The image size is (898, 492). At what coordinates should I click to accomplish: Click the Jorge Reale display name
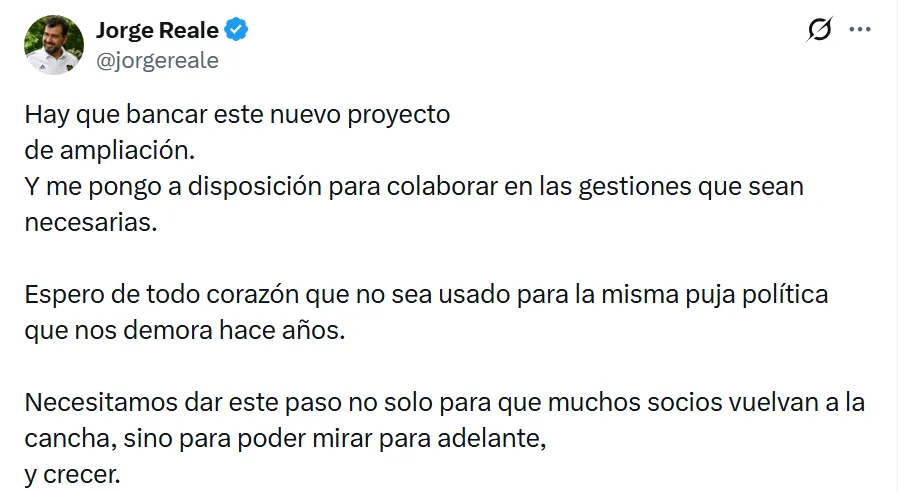pyautogui.click(x=157, y=31)
